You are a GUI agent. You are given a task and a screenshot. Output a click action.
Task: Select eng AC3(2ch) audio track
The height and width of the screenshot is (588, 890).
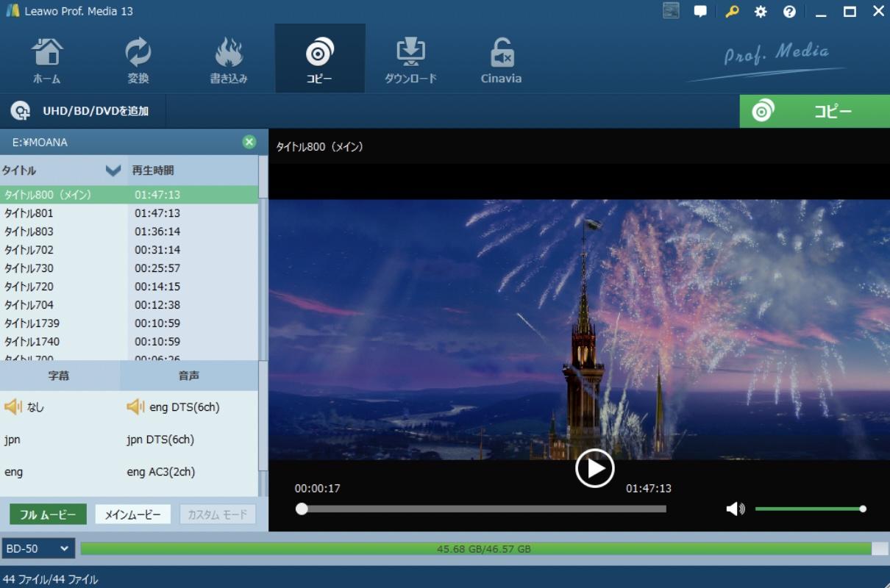tap(161, 473)
